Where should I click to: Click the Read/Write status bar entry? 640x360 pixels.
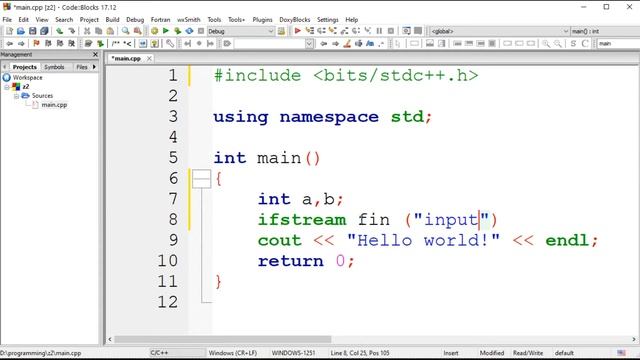[528, 353]
